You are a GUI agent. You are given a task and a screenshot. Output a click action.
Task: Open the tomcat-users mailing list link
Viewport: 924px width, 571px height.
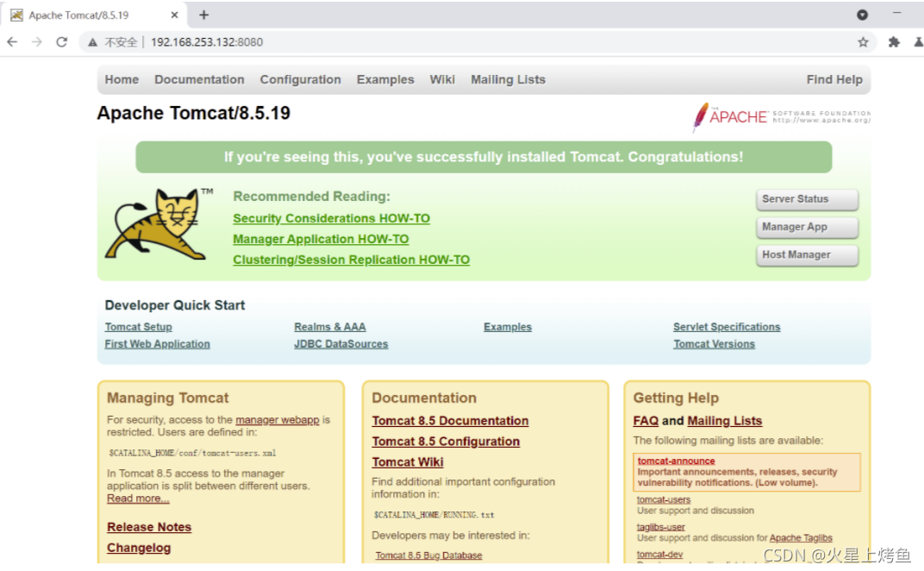664,499
